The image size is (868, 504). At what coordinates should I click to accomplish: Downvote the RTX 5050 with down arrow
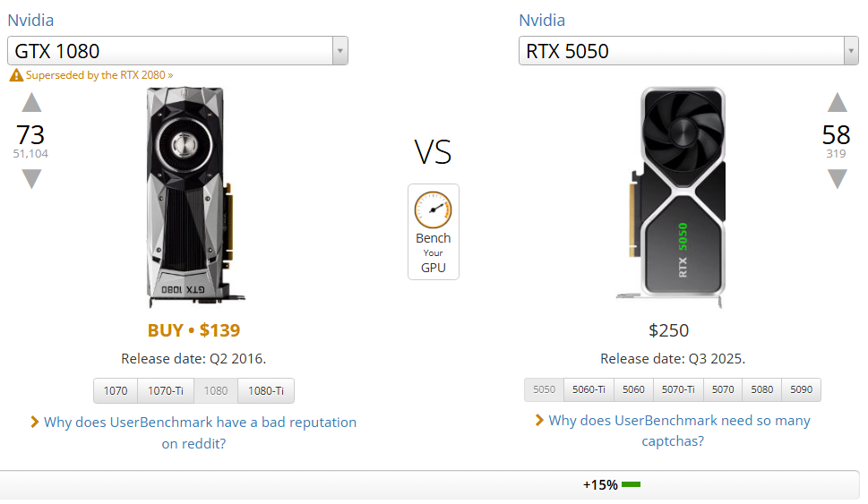click(837, 179)
